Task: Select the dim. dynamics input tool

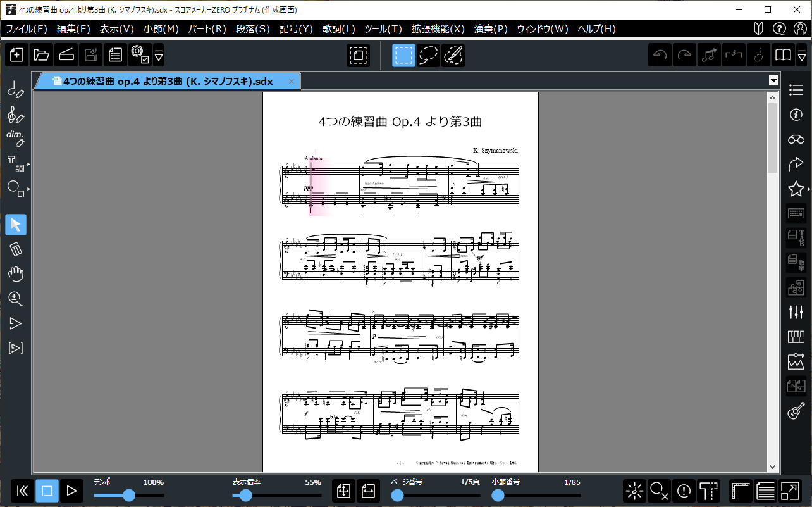Action: click(x=16, y=139)
